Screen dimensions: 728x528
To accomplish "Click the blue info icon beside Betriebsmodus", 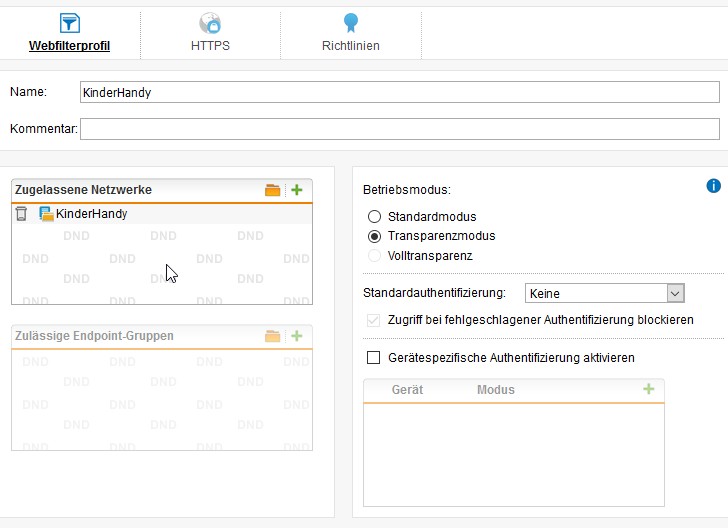I will (713, 186).
